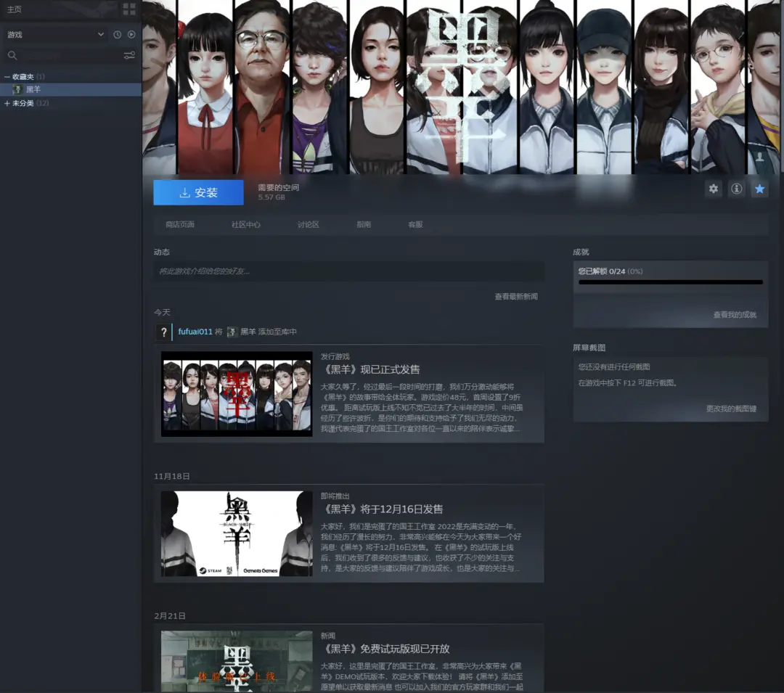Open the advanced filter sliders icon
The image size is (784, 693).
129,55
